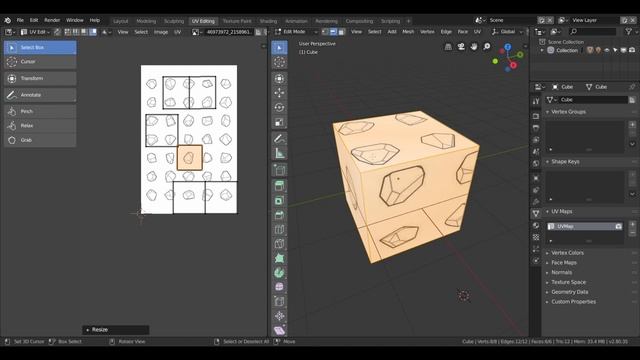Switch to the Texture Paint workspace tab

point(237,21)
